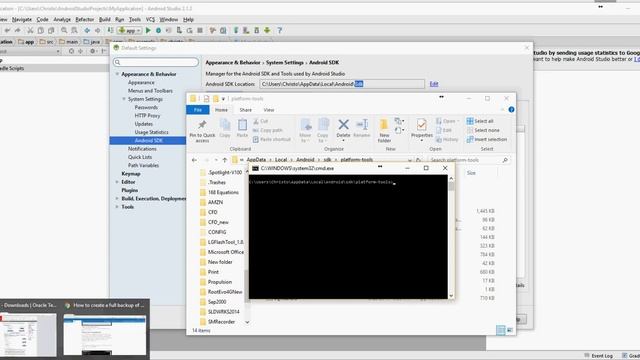Viewport: 640px width, 360px height.
Task: Open the Downloads Oracle taskbar thumbnail
Action: [28, 330]
